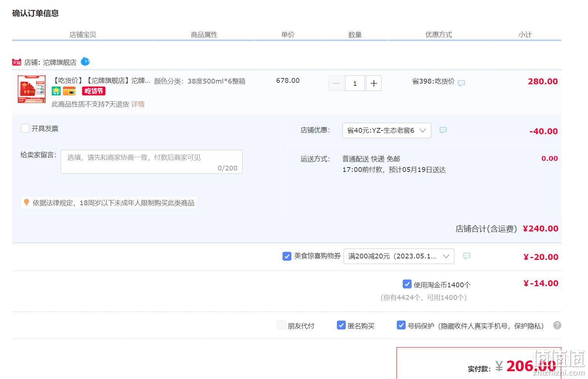
Task: Increase quantity with the plus button
Action: pos(374,83)
